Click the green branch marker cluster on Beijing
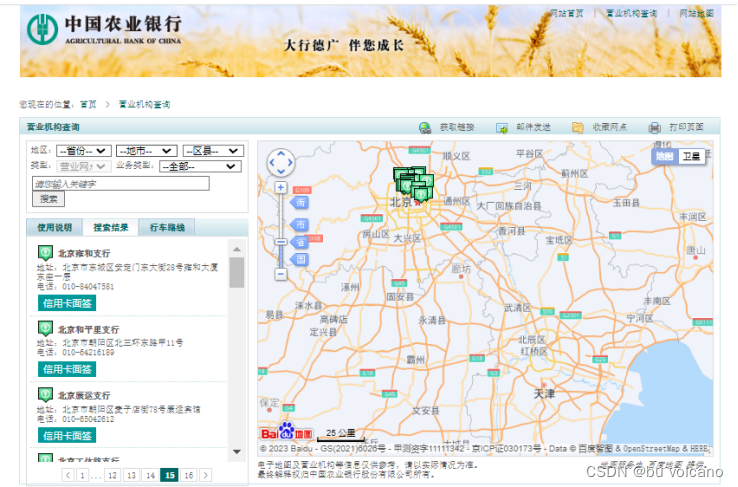This screenshot has height=487, width=738. pos(413,183)
